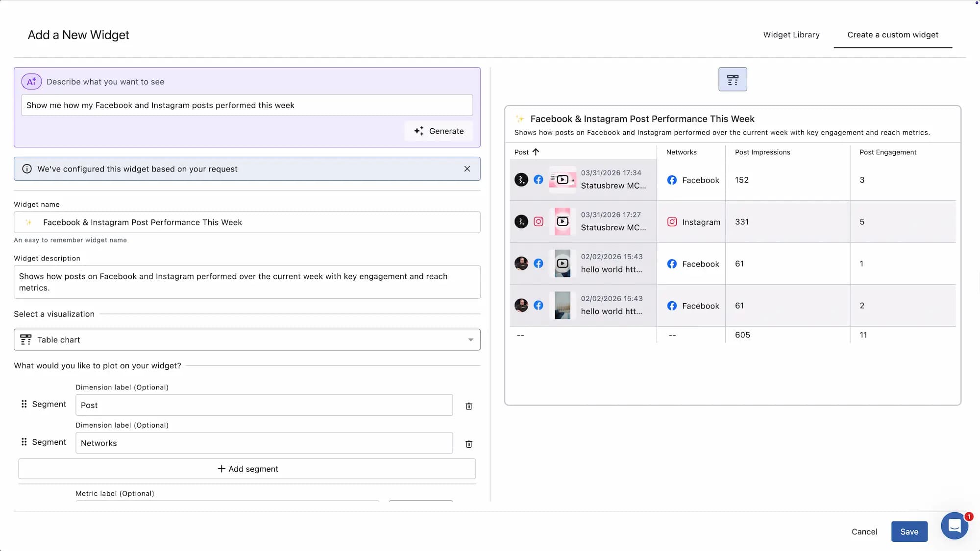Click the AI sparkle icon beside the prompt
Screen dimensions: 980x551
pyautogui.click(x=31, y=81)
